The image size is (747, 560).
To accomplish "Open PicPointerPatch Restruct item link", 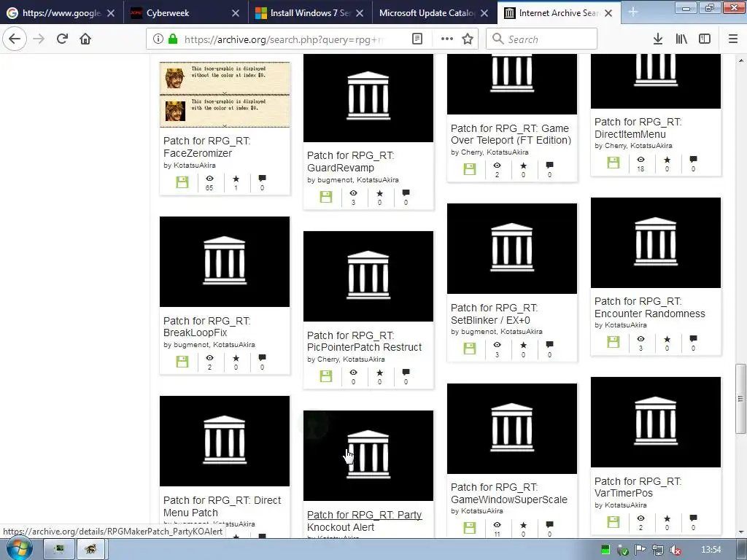I will click(x=365, y=341).
